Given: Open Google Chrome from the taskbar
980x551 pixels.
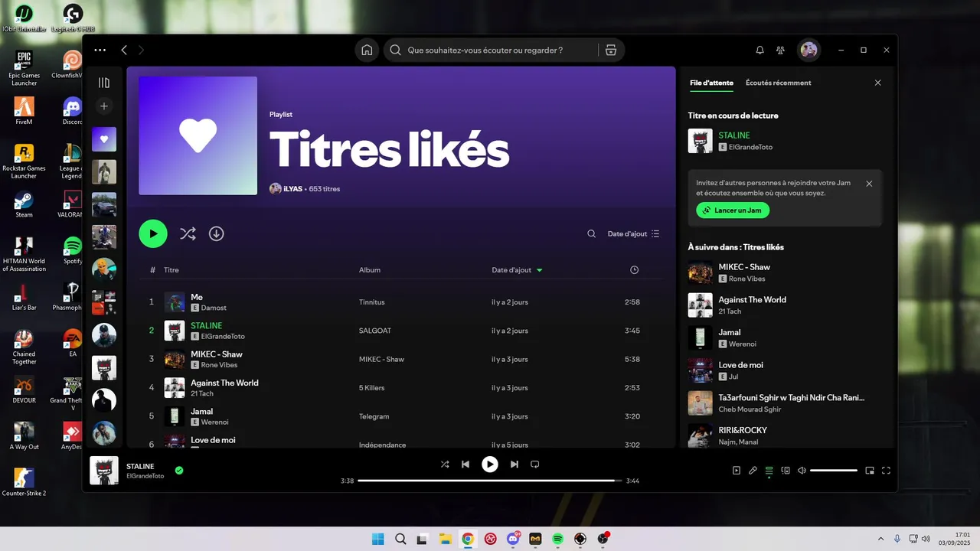Looking at the screenshot, I should (468, 539).
